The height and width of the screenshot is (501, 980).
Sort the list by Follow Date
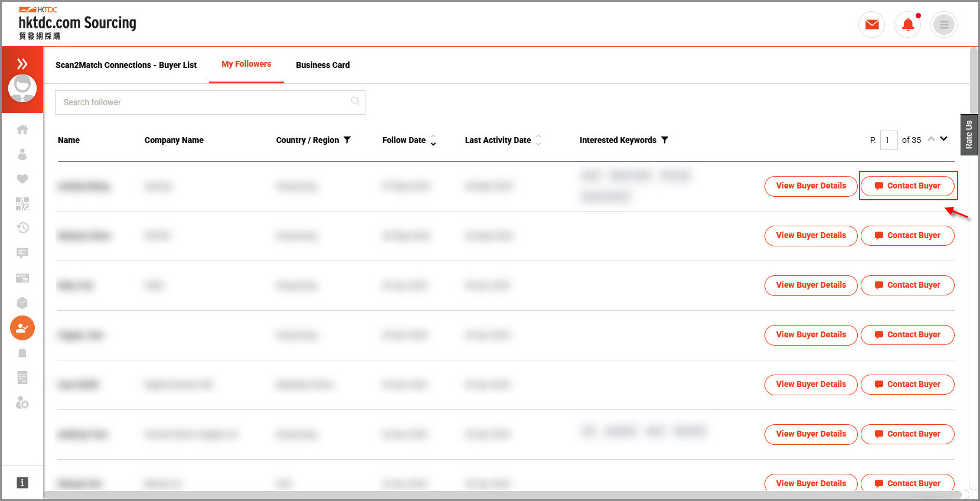point(433,140)
